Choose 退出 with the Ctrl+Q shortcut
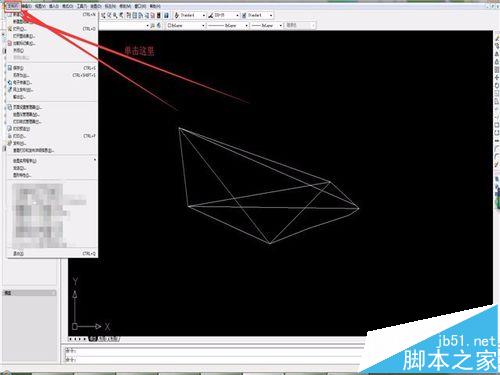The image size is (500, 375). [52, 254]
